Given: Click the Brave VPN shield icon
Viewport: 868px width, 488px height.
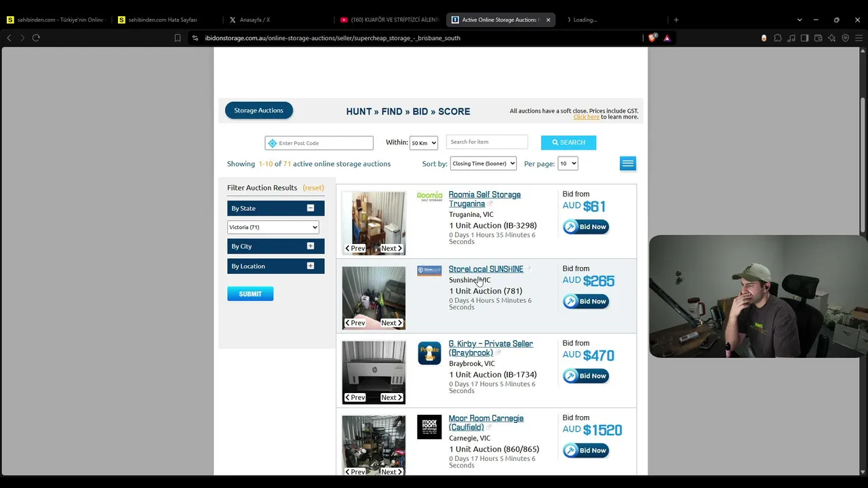Looking at the screenshot, I should (x=845, y=38).
